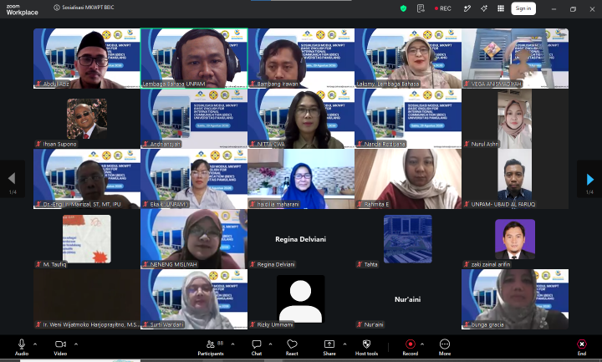Screen dimensions: 602x362
Task: Click muted mic icon on Ihsan Supono label
Action: [x=38, y=144]
